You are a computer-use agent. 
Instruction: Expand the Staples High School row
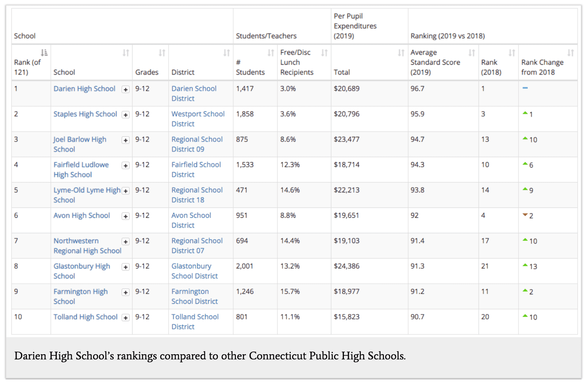(x=125, y=115)
